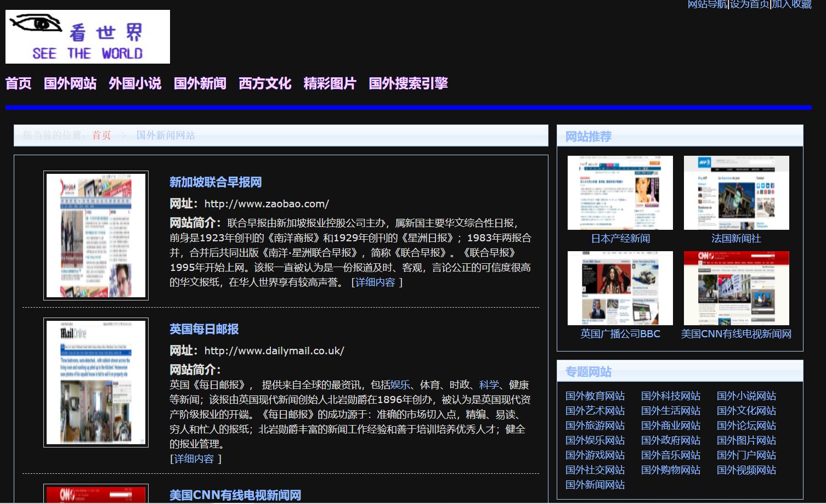Click the 科学 link in Daily Mail description
The height and width of the screenshot is (504, 826).
(x=489, y=385)
